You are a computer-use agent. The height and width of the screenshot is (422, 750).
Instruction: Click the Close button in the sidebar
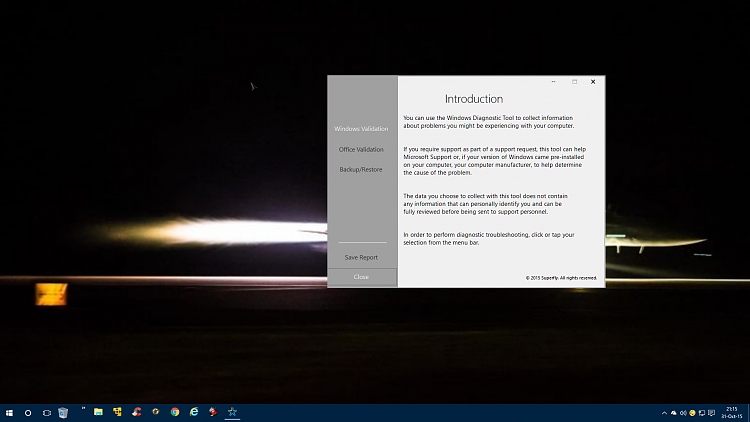(362, 277)
